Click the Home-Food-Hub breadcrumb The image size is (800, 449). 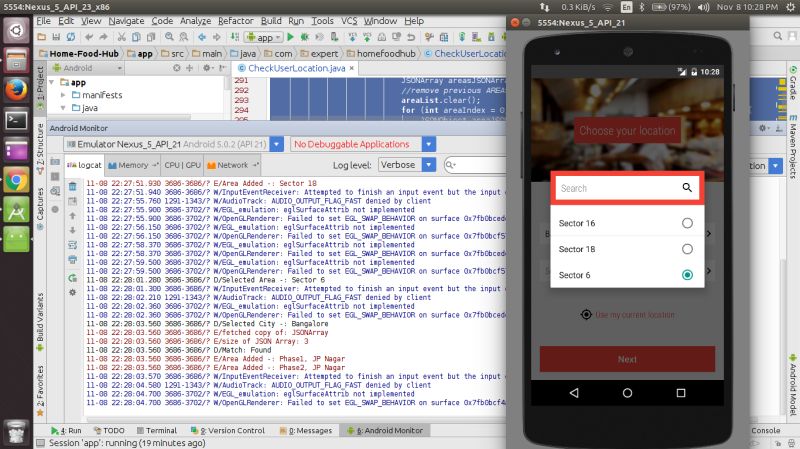pyautogui.click(x=79, y=54)
